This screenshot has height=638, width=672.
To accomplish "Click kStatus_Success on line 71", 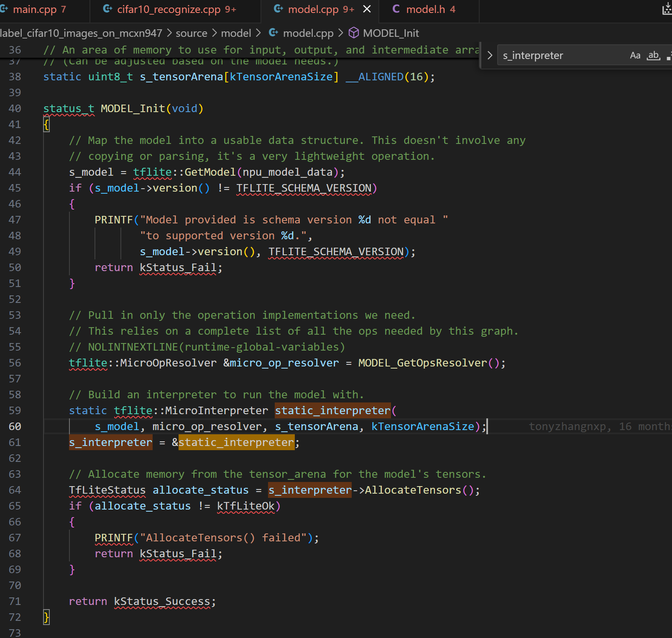I will 162,601.
